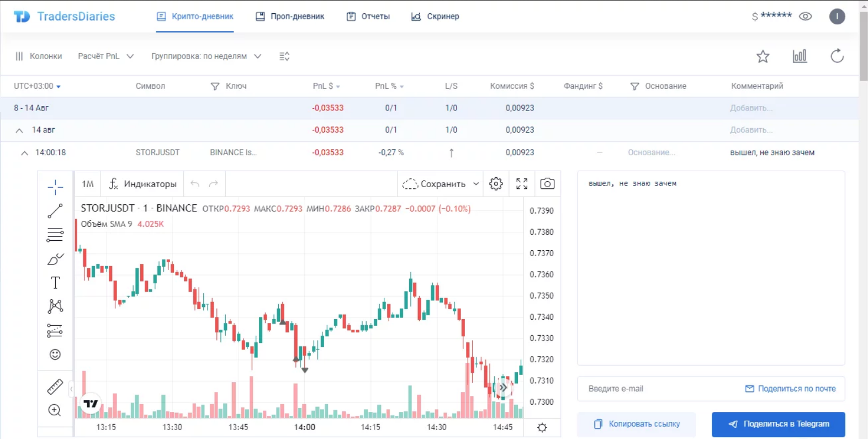Take a chart snapshot with camera icon
The image size is (868, 439).
tap(547, 184)
